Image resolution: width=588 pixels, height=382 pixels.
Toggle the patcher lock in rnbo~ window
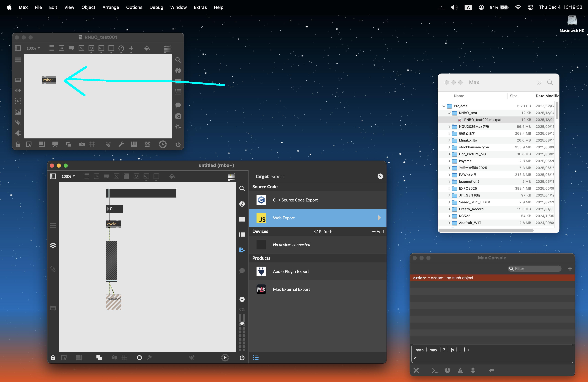[x=53, y=358]
